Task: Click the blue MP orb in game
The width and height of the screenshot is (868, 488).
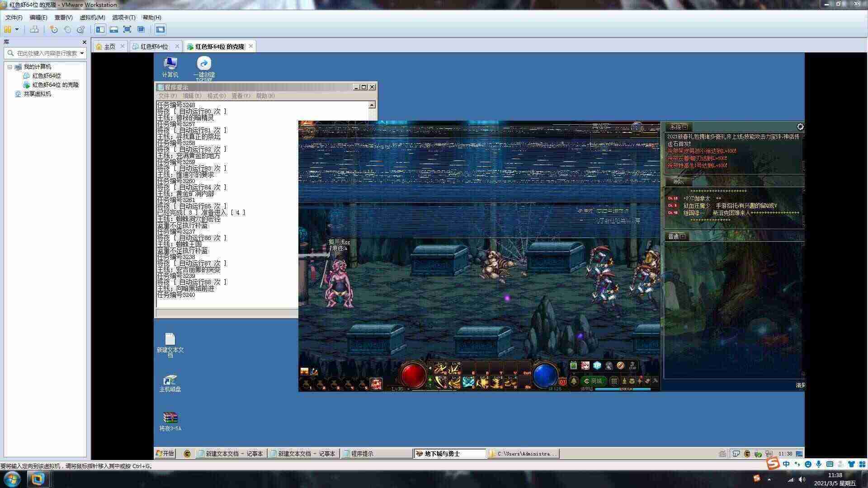Action: 545,375
